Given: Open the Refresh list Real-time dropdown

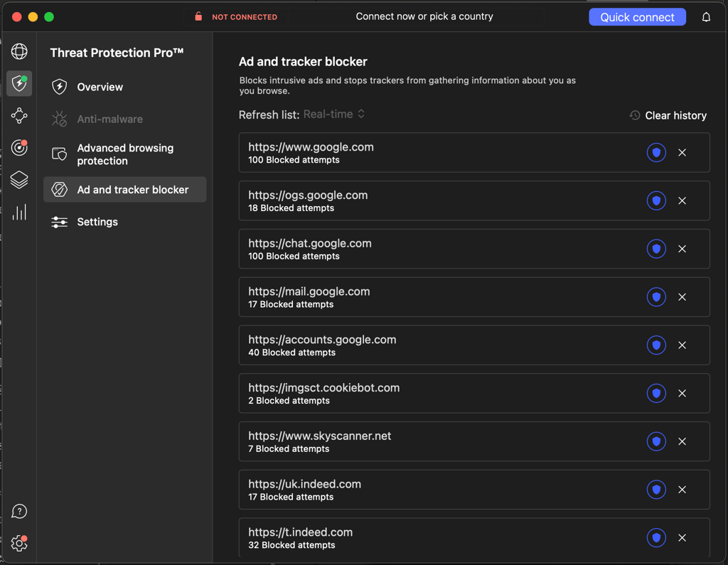Looking at the screenshot, I should (334, 114).
